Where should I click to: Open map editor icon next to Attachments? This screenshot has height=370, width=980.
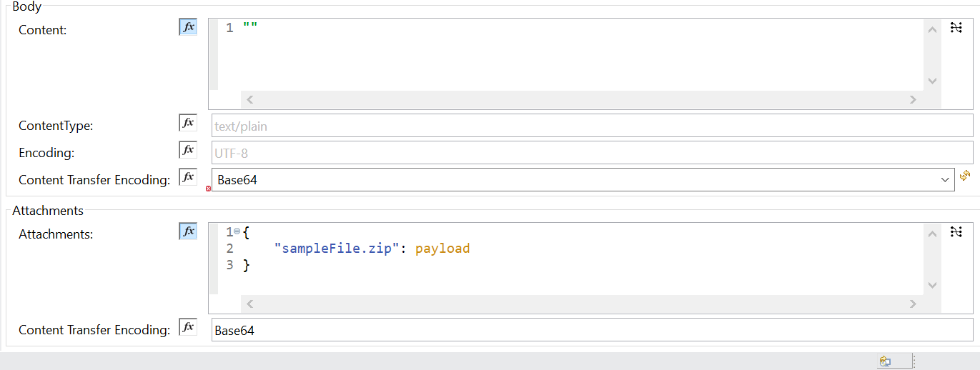(x=956, y=231)
